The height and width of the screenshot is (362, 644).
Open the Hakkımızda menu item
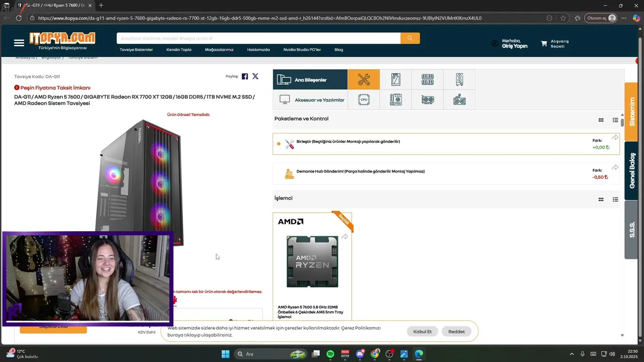(258, 50)
